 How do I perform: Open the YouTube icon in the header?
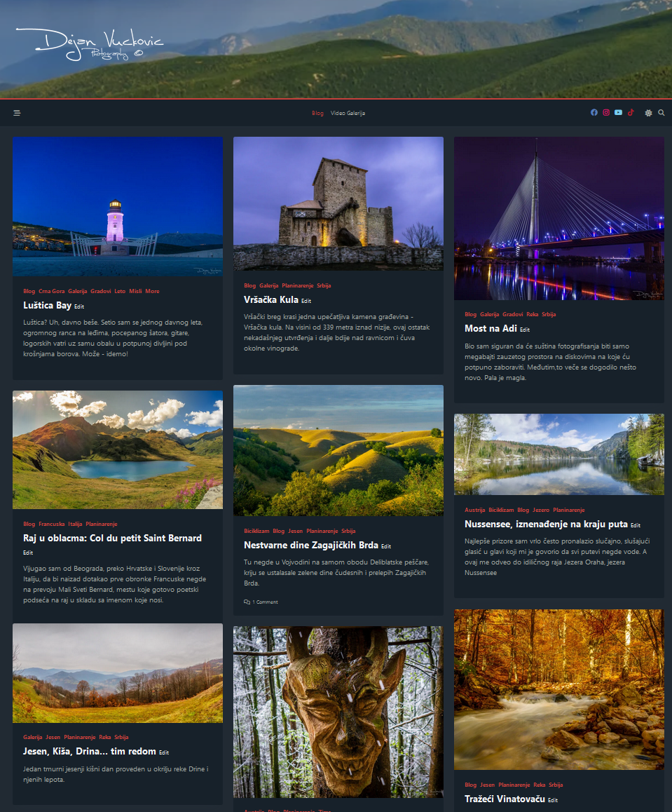click(617, 112)
